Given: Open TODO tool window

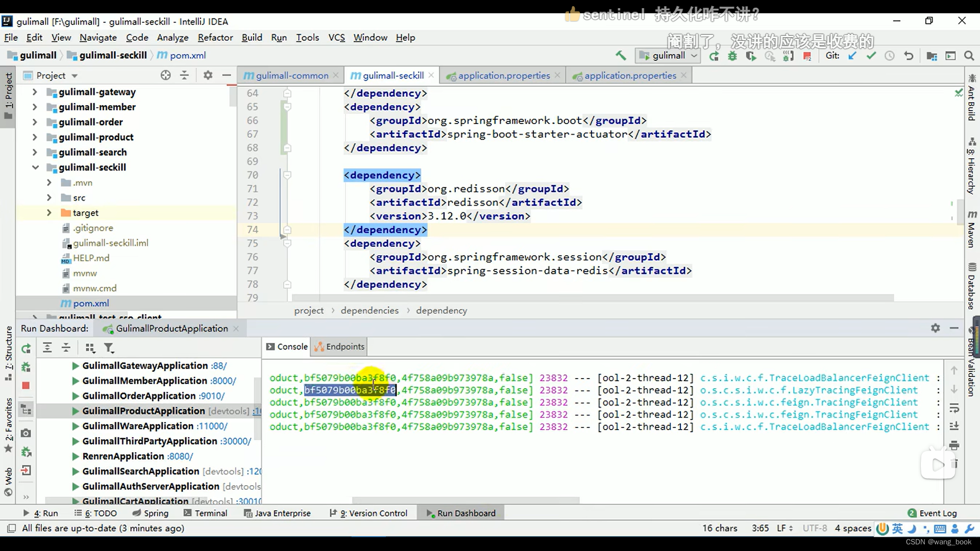Looking at the screenshot, I should pyautogui.click(x=95, y=513).
